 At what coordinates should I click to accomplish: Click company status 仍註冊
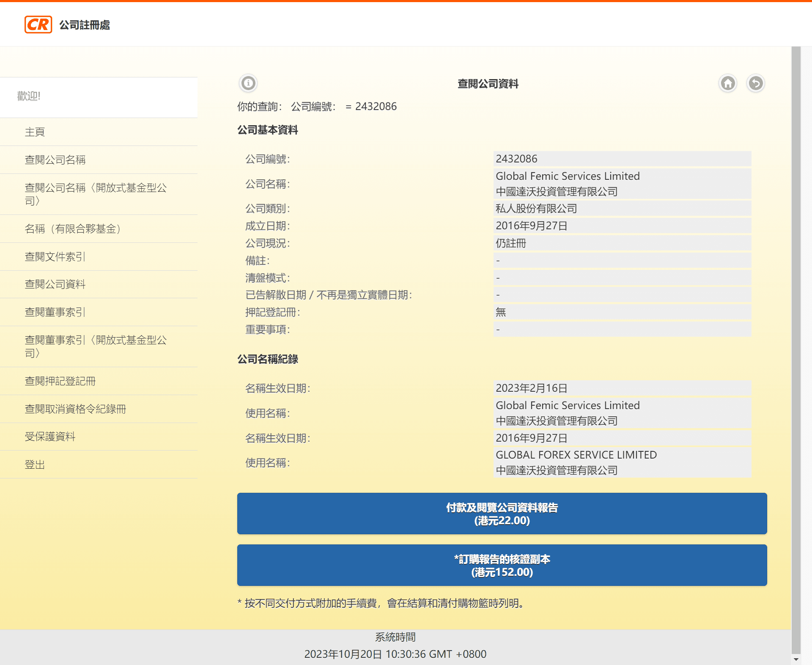pos(622,243)
